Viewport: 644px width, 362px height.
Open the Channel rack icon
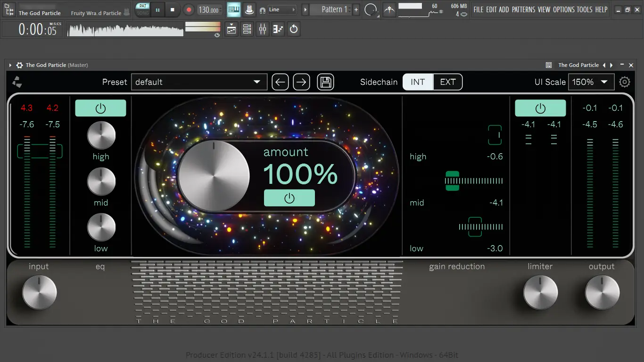tap(247, 29)
